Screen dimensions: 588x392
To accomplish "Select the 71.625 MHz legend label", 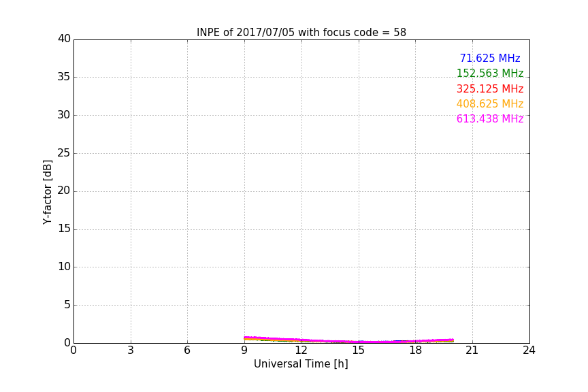I will tap(490, 59).
